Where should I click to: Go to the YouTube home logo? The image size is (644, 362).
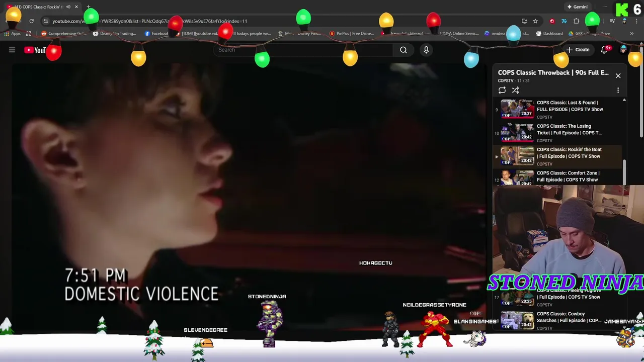[35, 50]
